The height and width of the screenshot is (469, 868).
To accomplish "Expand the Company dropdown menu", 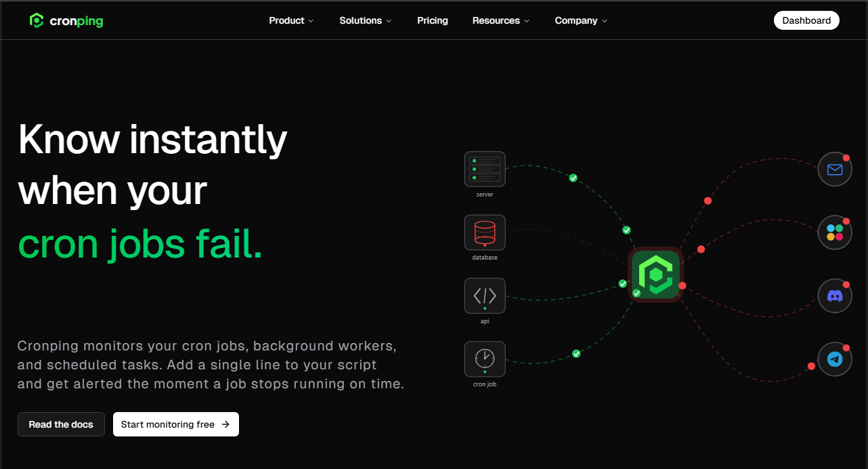I will [581, 21].
